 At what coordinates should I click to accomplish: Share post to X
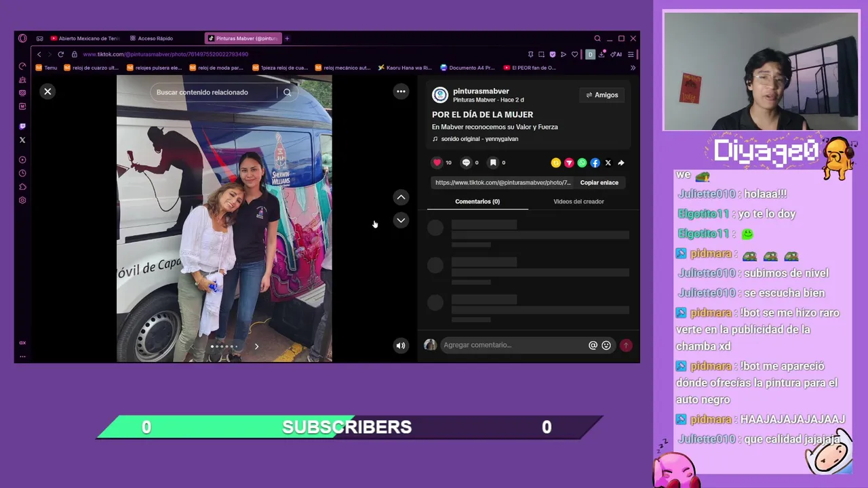click(608, 163)
